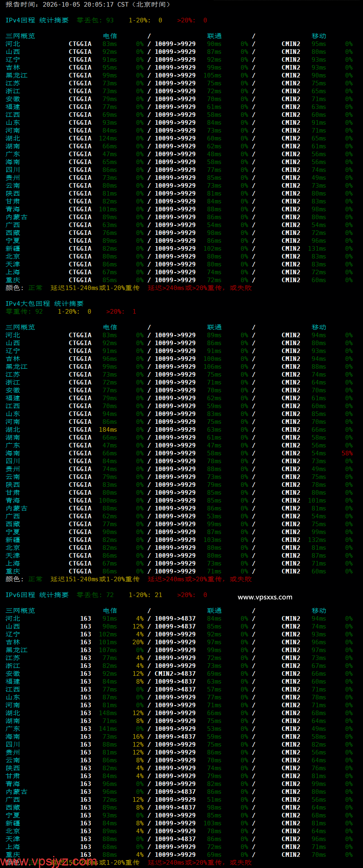Viewport: 363px width, 868px height.
Task: Select the "IPv4大包回程 统计摘要" section heading
Action: (x=44, y=304)
